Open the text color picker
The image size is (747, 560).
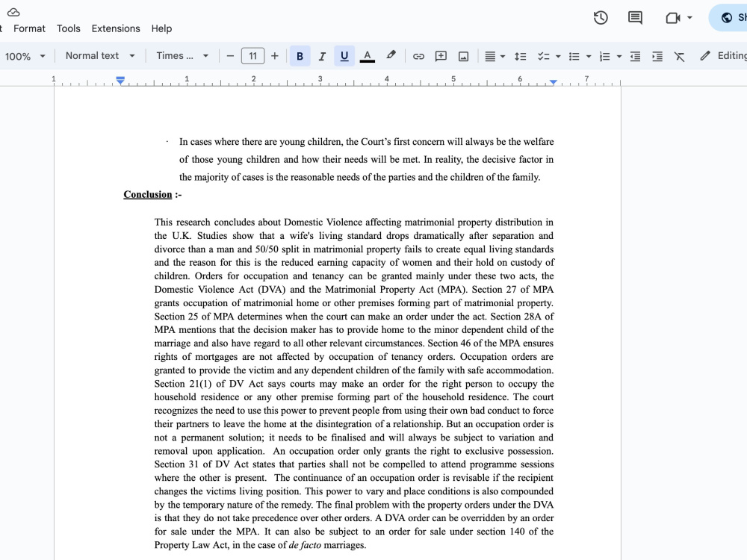tap(367, 56)
